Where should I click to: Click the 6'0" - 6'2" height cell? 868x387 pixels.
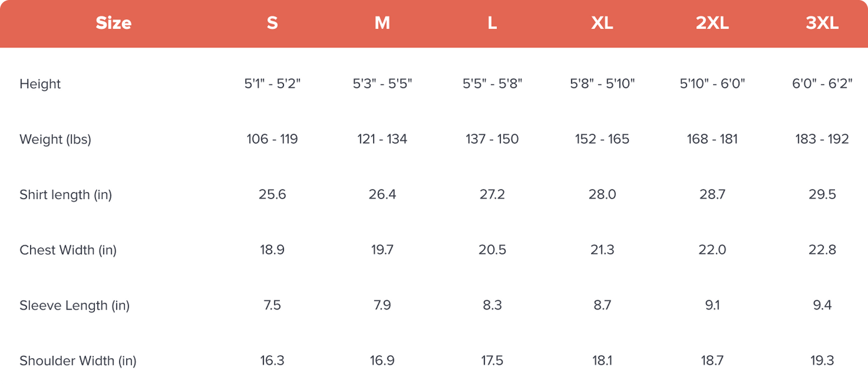point(822,84)
